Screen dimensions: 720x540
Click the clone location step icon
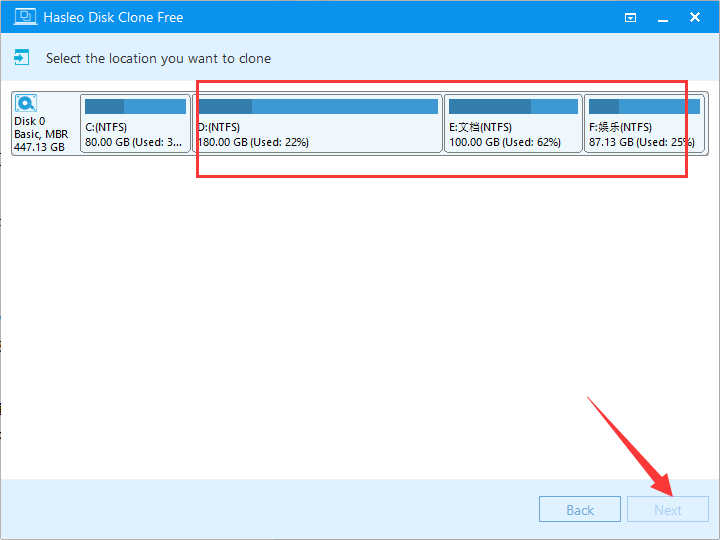(x=22, y=58)
